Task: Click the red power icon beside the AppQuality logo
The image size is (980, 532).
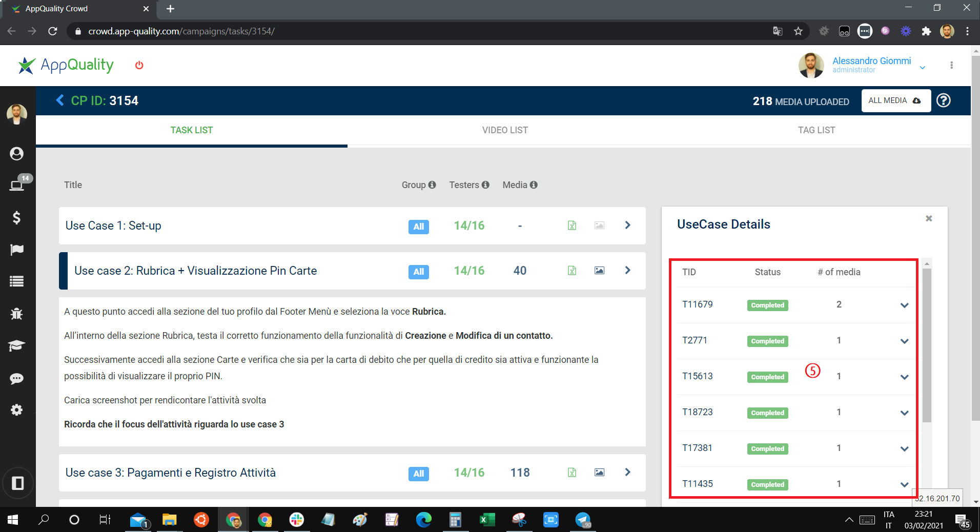Action: tap(139, 65)
